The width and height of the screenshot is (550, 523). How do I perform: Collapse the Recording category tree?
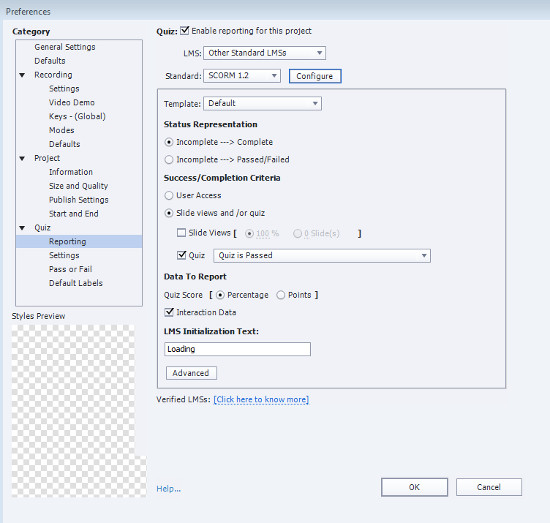[22, 75]
